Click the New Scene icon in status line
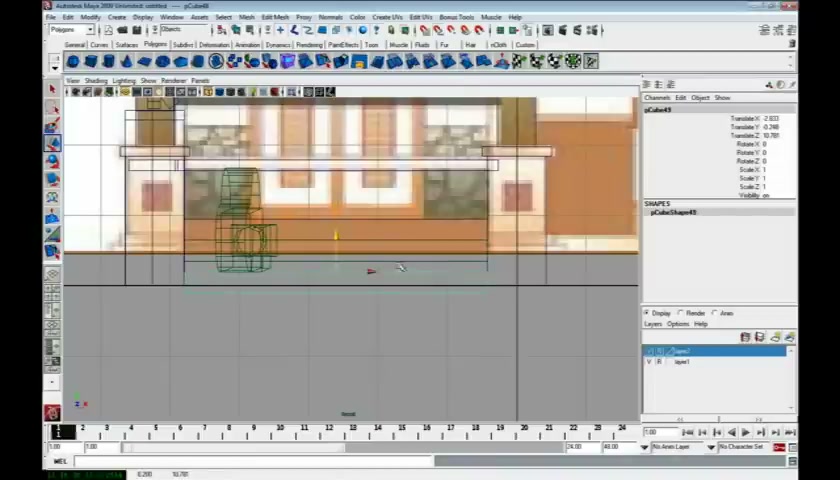840x480 pixels. point(109,30)
